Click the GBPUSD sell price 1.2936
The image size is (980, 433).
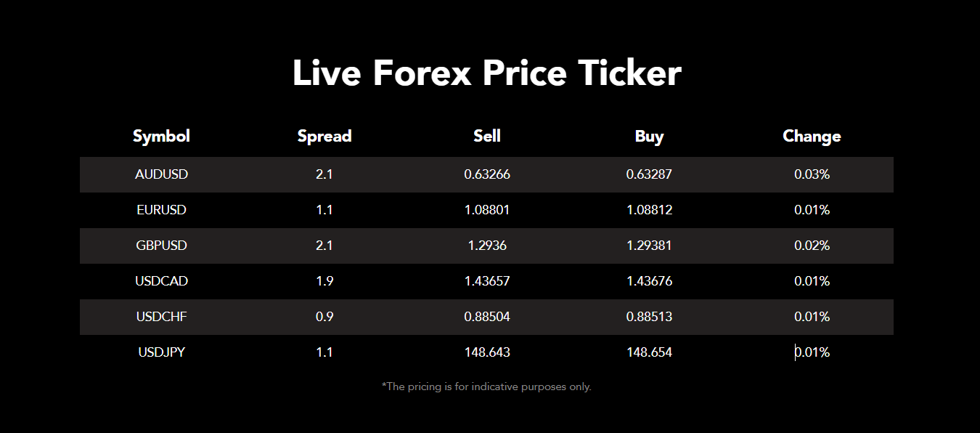(487, 246)
